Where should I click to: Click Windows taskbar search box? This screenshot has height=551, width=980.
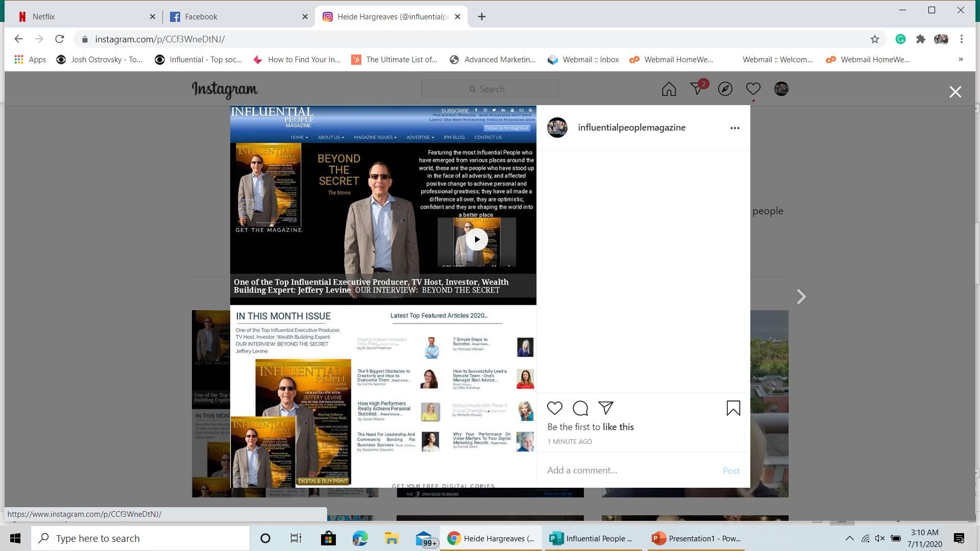140,538
